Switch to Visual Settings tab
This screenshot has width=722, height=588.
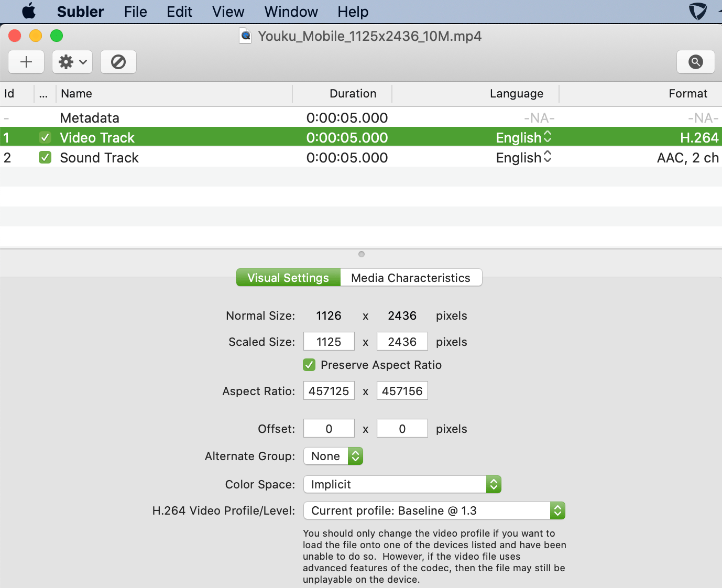(x=288, y=278)
